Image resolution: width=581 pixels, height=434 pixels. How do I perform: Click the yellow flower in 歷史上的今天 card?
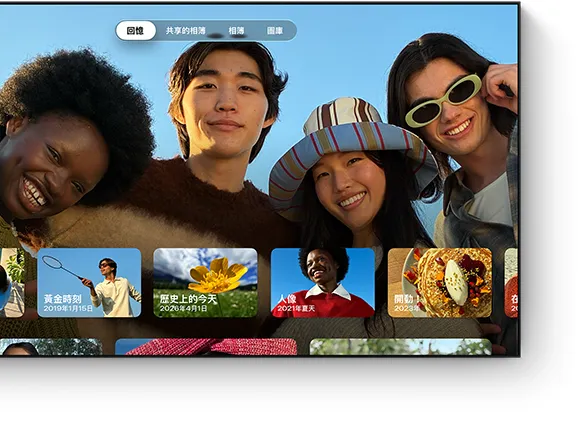point(218,276)
